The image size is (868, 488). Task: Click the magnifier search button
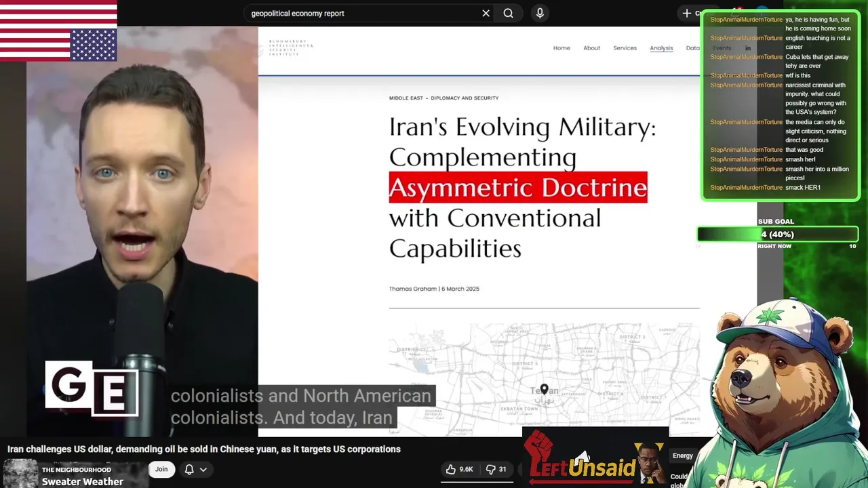click(x=508, y=13)
